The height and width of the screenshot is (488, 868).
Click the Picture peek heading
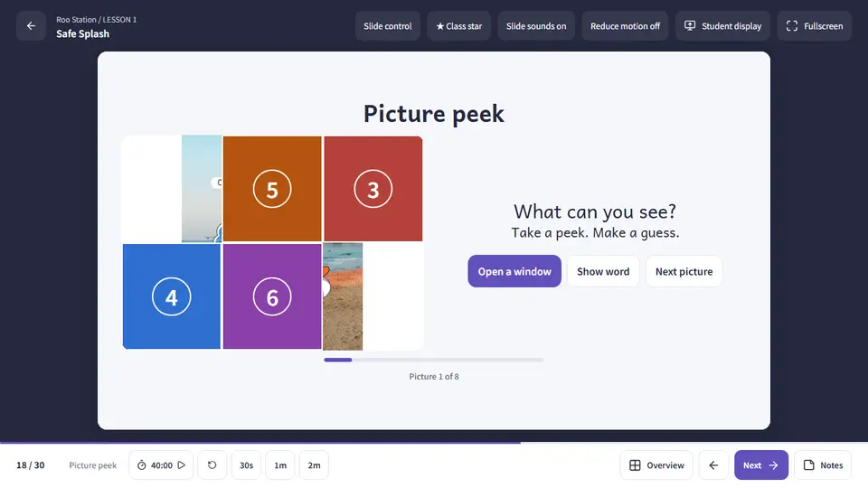click(x=434, y=114)
